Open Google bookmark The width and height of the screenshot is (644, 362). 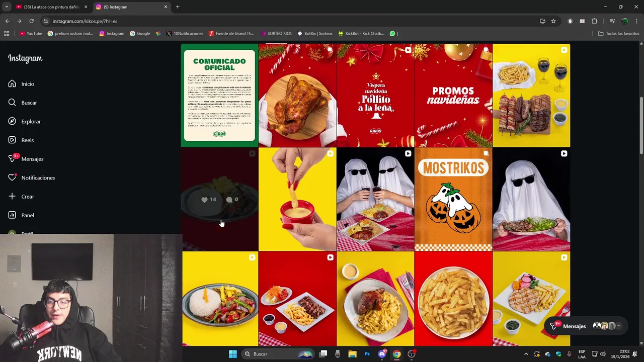point(140,34)
